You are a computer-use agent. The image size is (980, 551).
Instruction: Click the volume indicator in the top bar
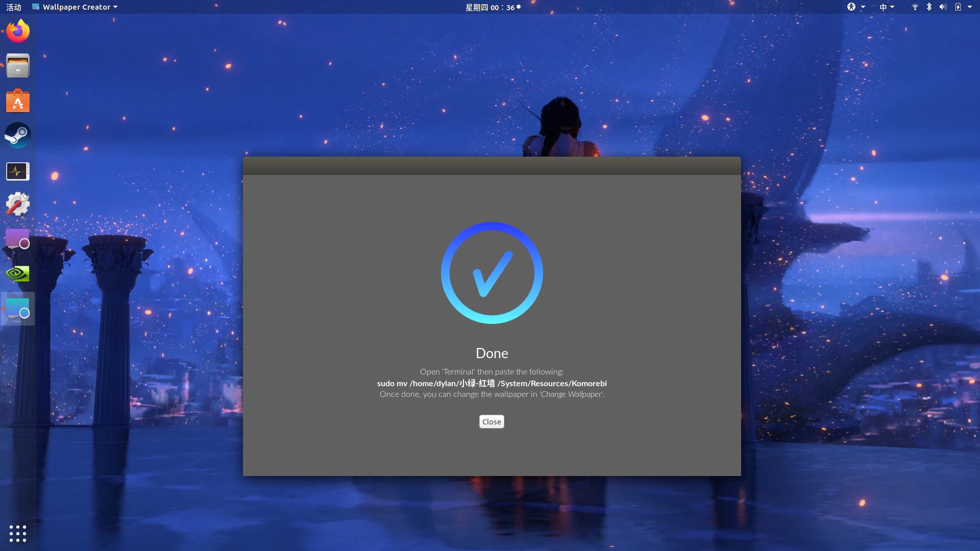click(943, 7)
